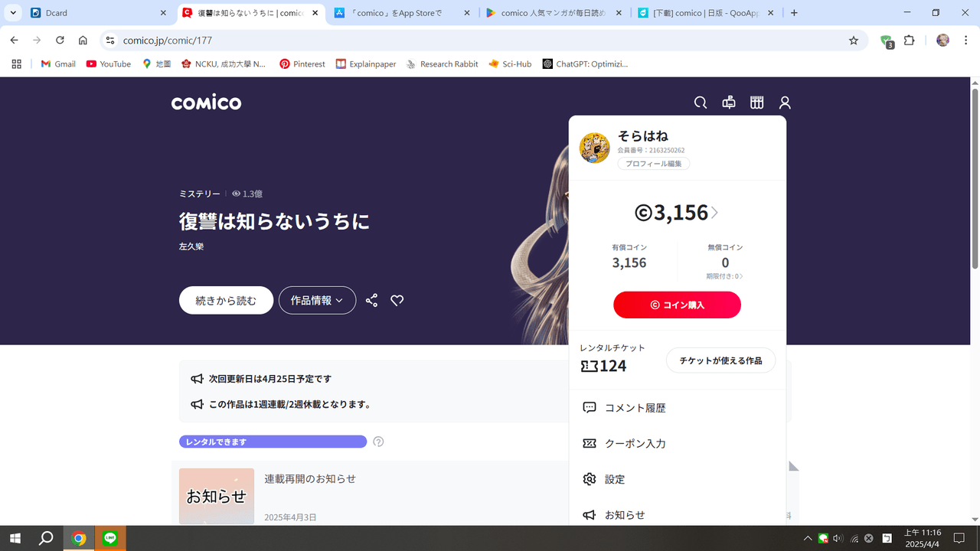Open the tab search dropdown
The width and height of the screenshot is (980, 551).
[13, 13]
